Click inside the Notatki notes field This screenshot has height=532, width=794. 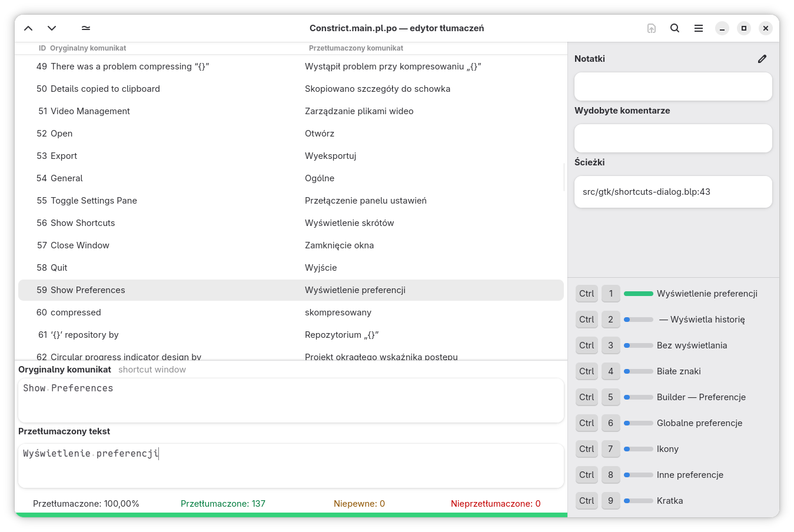673,87
